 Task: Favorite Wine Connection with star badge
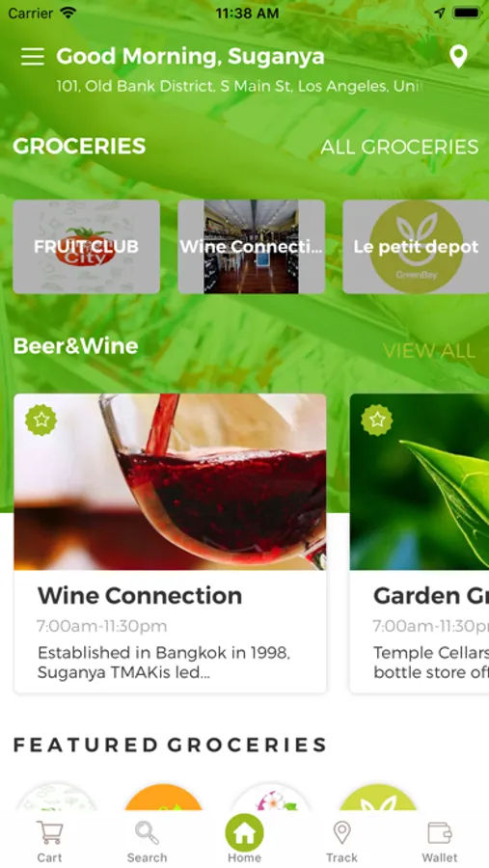click(x=41, y=420)
